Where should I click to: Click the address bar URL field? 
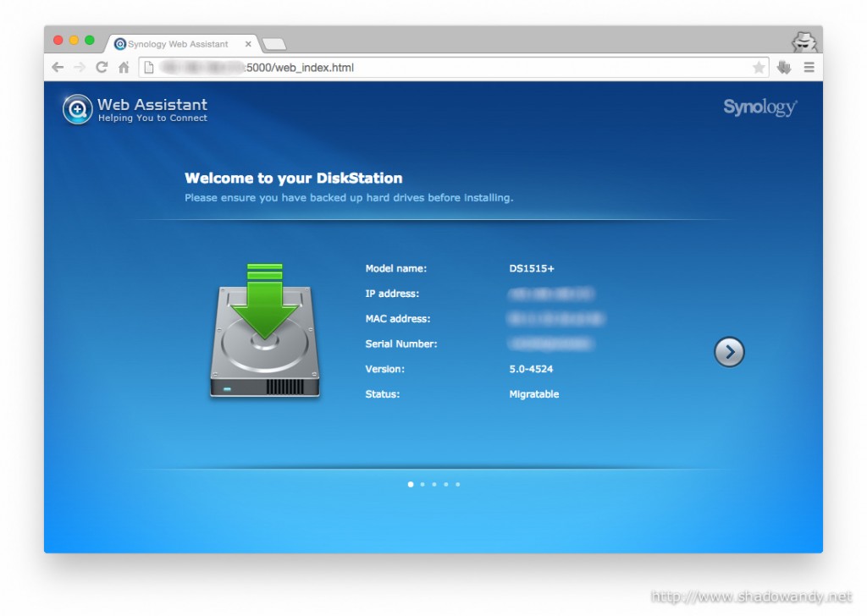(x=454, y=68)
